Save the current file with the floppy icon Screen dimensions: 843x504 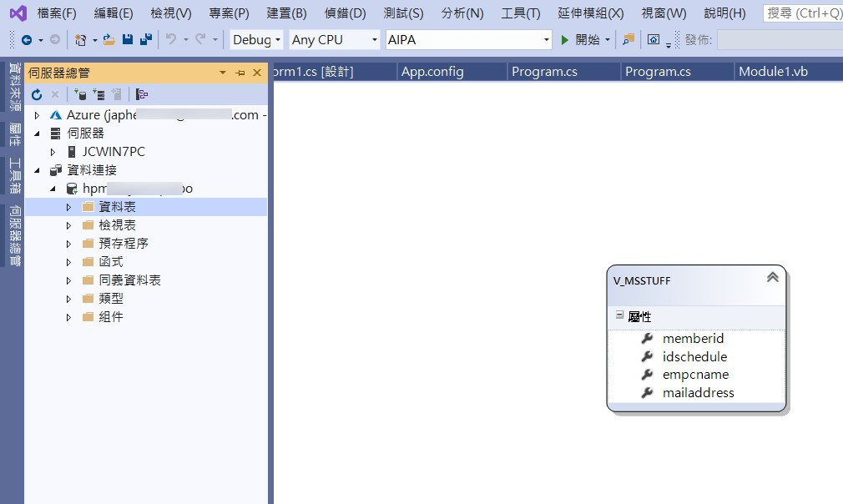(x=128, y=39)
